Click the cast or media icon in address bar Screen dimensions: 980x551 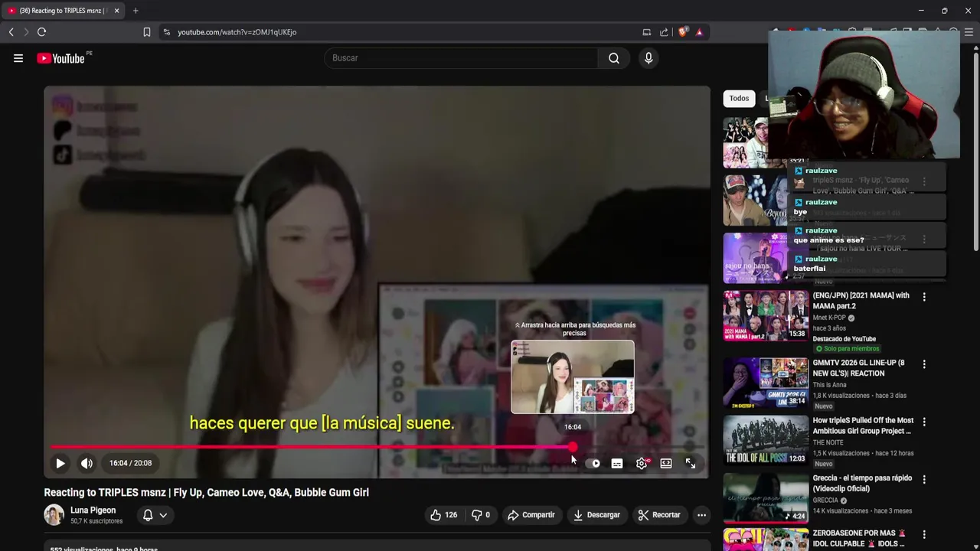(x=647, y=32)
